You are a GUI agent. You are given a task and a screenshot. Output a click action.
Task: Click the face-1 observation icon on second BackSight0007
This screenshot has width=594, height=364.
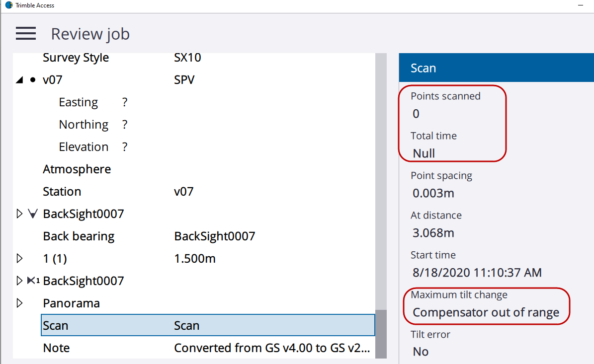[x=33, y=281]
